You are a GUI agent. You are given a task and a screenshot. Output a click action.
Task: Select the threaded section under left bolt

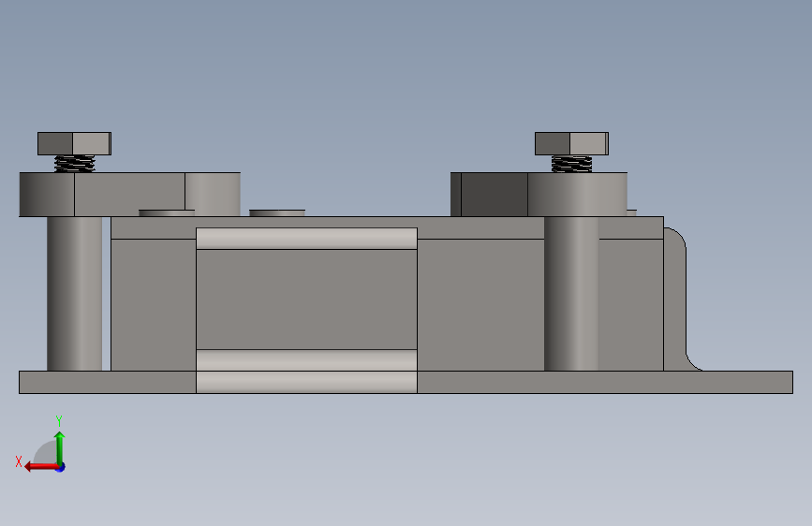(x=75, y=164)
